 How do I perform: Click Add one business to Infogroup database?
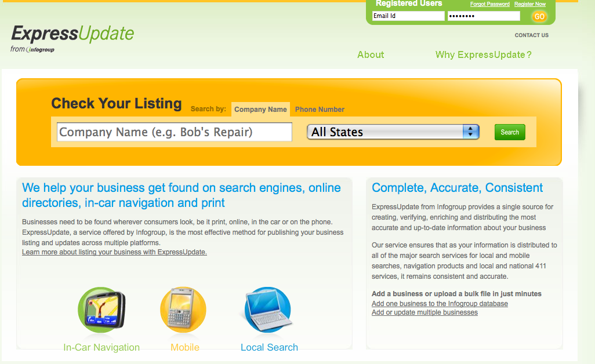click(440, 304)
